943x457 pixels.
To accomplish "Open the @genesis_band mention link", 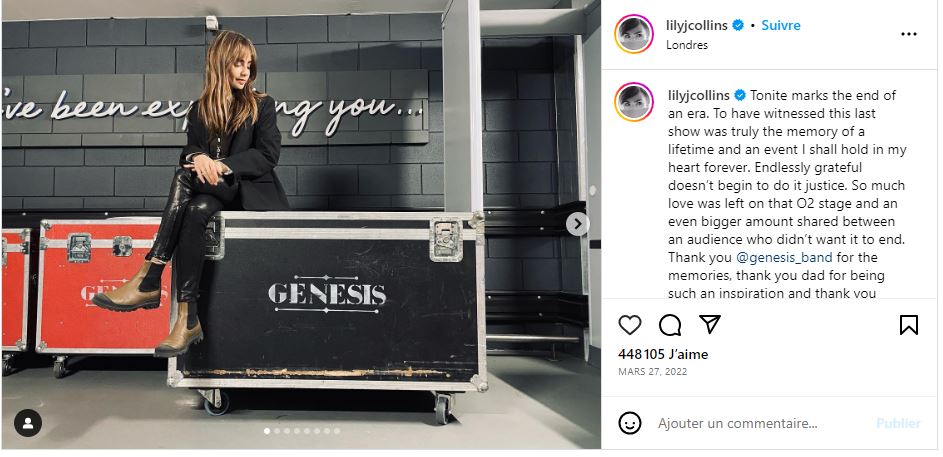I will tap(784, 257).
